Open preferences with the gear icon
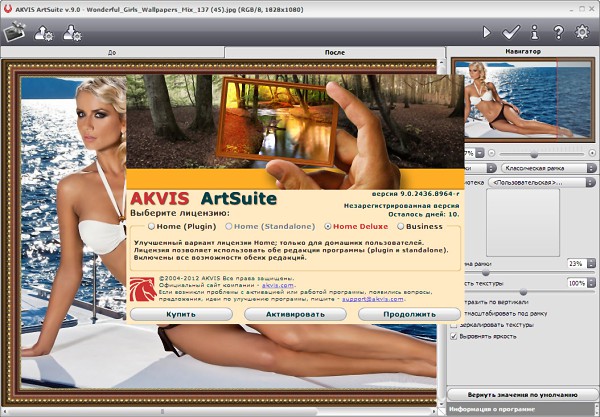The image size is (600, 417). point(584,32)
